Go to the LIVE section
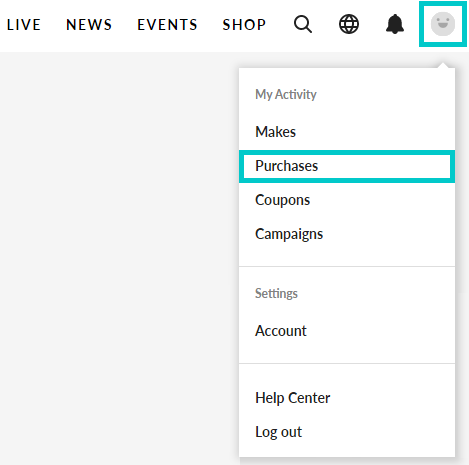 click(x=24, y=25)
